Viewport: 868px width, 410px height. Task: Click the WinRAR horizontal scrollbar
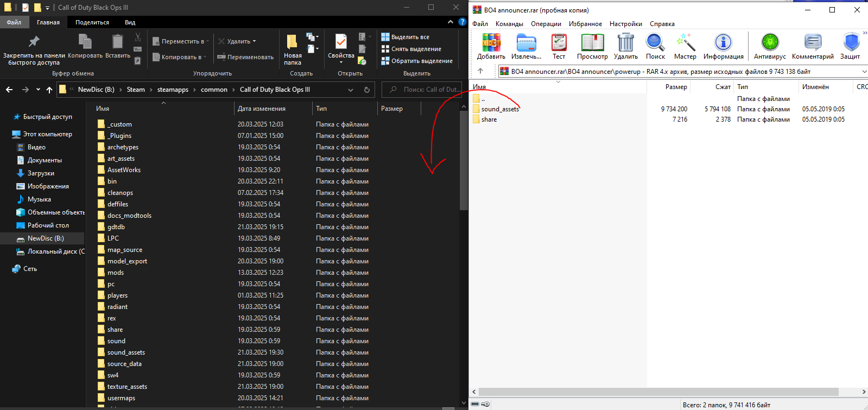coord(659,392)
